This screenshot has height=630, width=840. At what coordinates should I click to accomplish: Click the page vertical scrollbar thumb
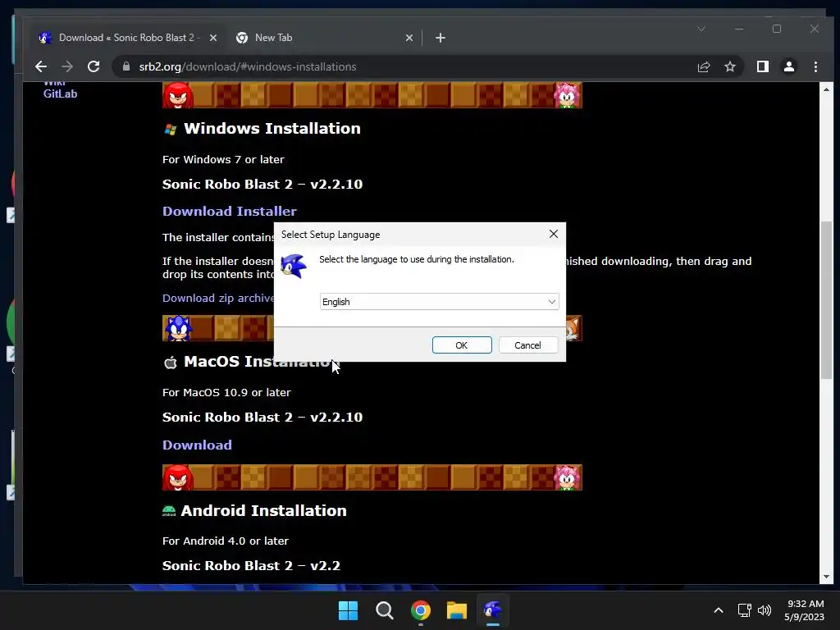point(826,299)
